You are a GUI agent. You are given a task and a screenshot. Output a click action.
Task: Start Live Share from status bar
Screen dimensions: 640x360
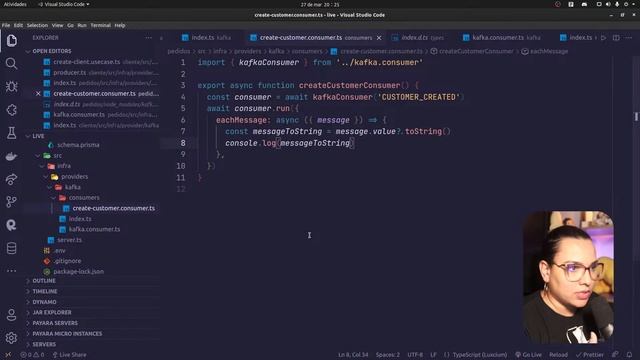[69, 355]
